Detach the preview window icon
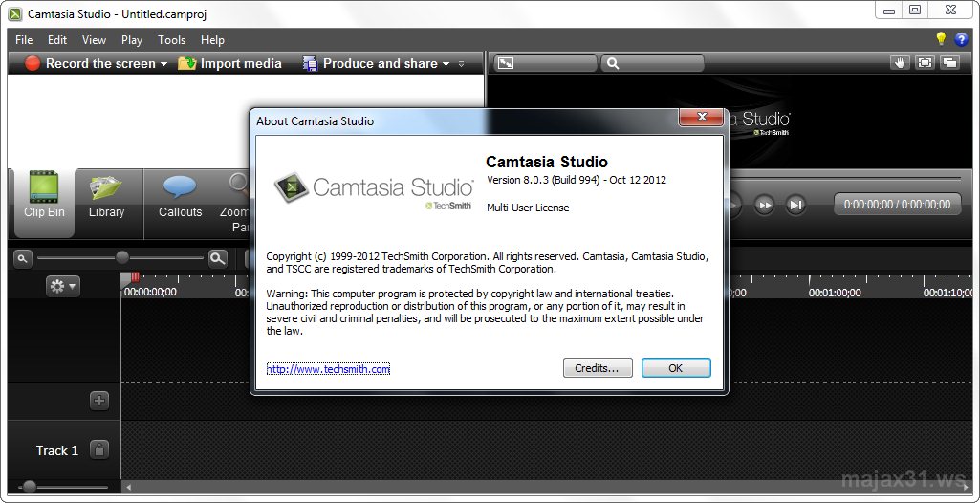The height and width of the screenshot is (503, 980). [x=949, y=62]
